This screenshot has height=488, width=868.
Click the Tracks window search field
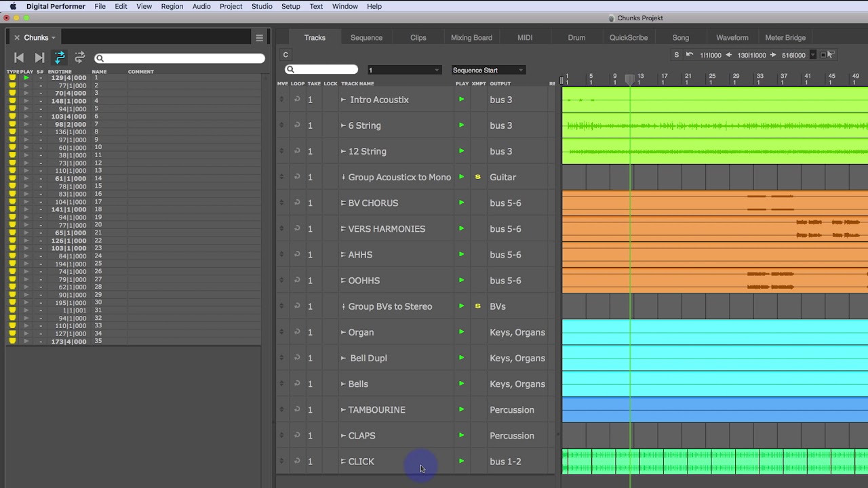click(321, 70)
